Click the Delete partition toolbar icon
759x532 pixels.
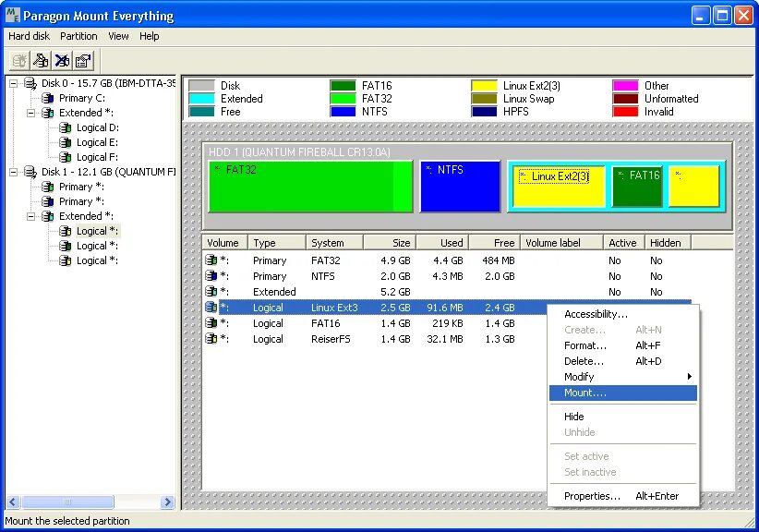62,61
